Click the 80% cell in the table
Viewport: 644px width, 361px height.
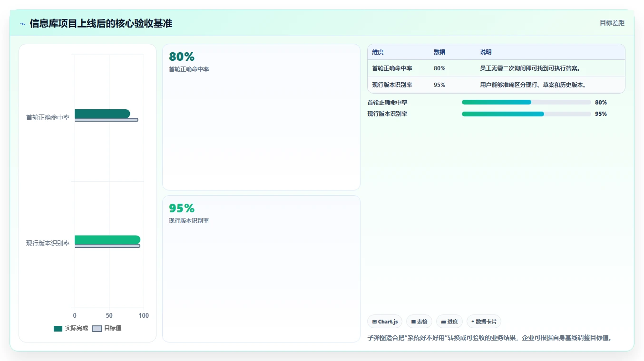439,68
